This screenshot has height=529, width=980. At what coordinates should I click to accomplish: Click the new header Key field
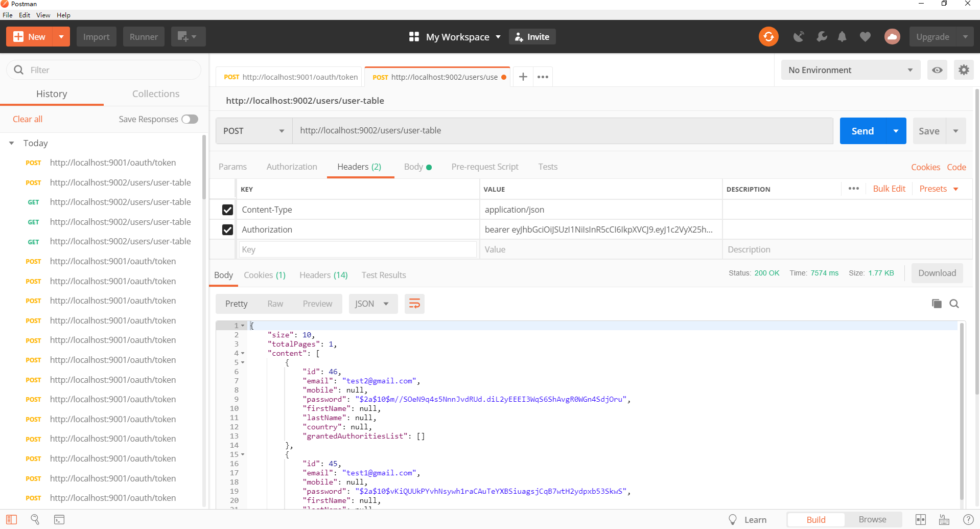(358, 249)
